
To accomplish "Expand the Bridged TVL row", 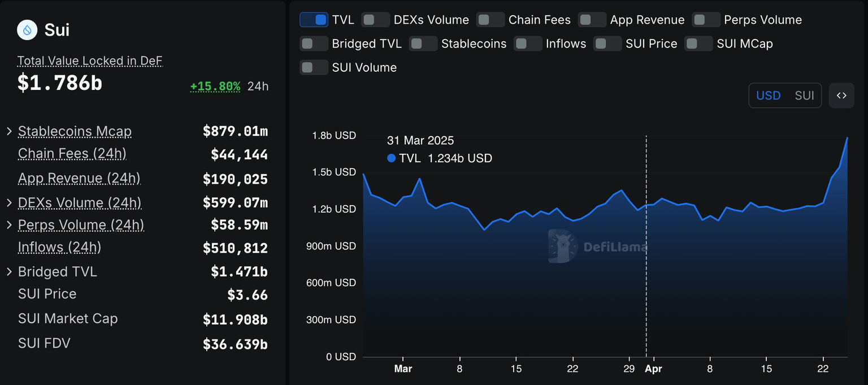I will pos(8,271).
